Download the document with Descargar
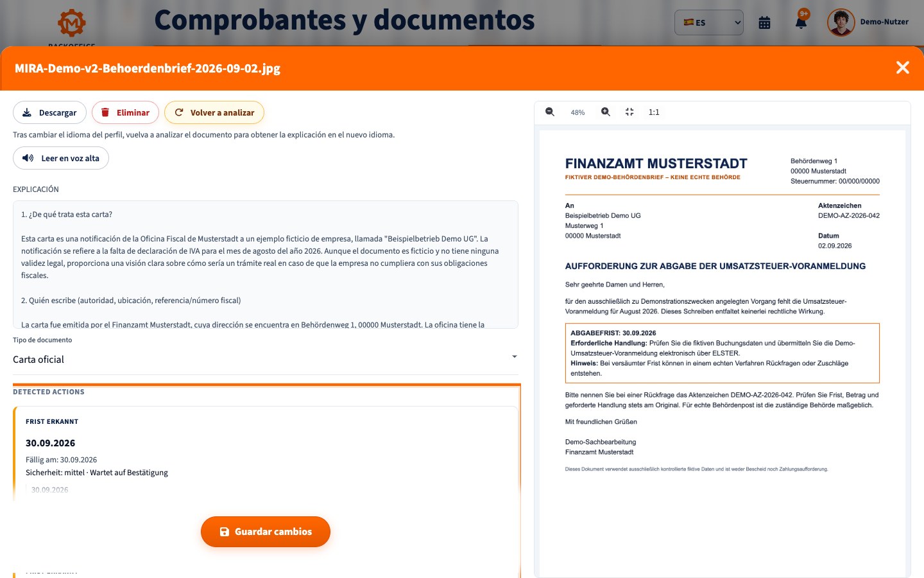924x578 pixels. (x=49, y=112)
